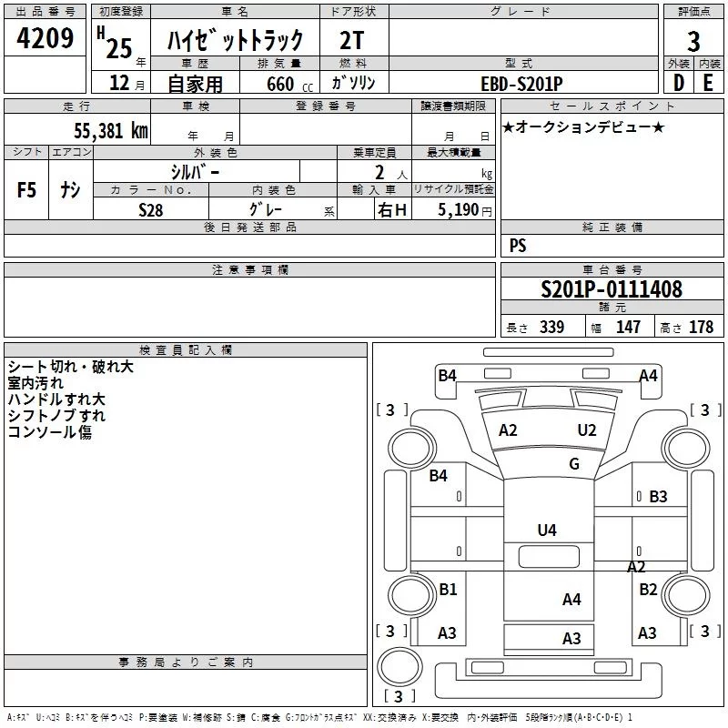Select the recycle deposit 5,190円
The height and width of the screenshot is (728, 728).
tap(465, 210)
